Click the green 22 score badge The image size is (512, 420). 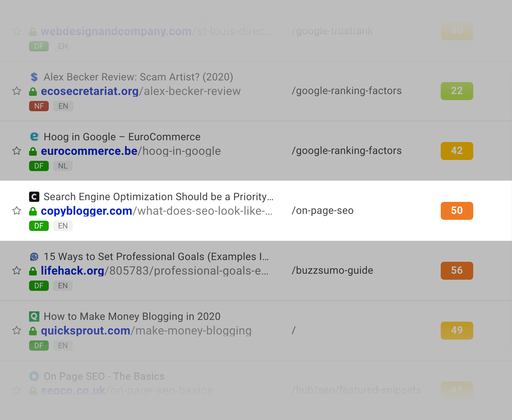pos(457,91)
